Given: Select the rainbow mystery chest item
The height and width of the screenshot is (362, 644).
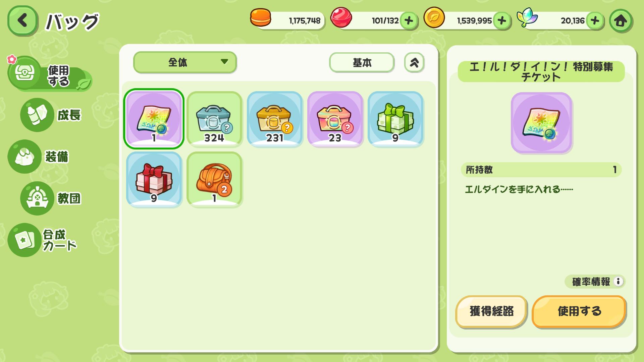Looking at the screenshot, I should click(x=335, y=119).
